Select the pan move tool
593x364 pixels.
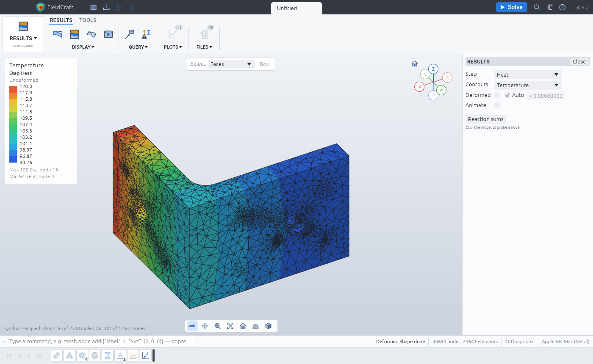[205, 326]
